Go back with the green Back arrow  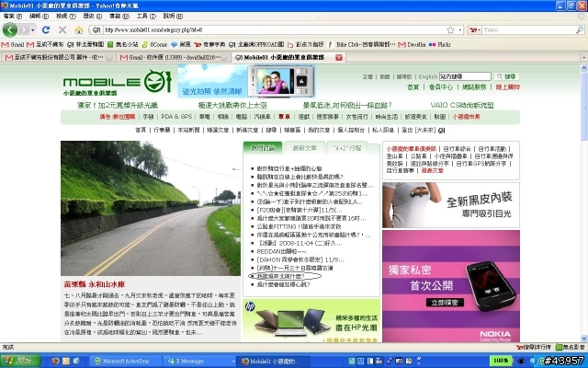point(10,29)
